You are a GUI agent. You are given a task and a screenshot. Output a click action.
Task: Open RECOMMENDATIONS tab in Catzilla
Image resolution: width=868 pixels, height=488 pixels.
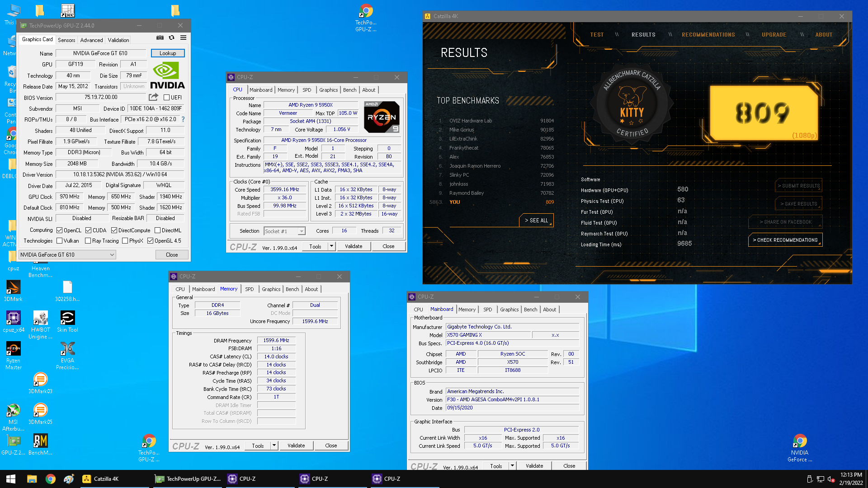[708, 35]
